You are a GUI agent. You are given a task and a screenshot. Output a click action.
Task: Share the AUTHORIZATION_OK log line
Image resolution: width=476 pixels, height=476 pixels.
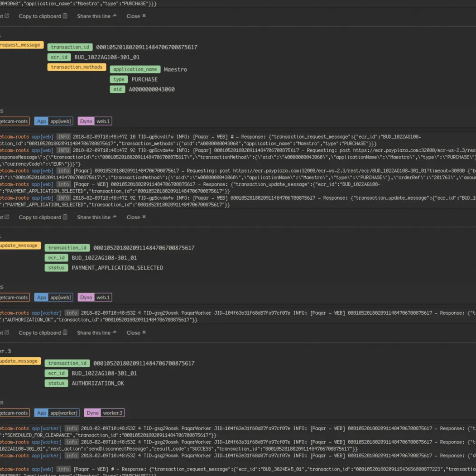click(96, 332)
